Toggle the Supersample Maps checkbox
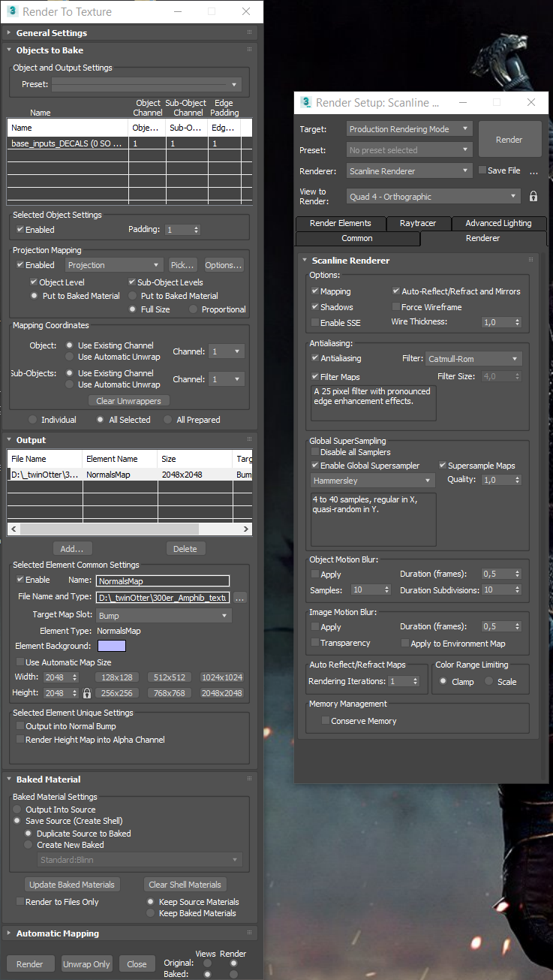553x980 pixels. (443, 466)
